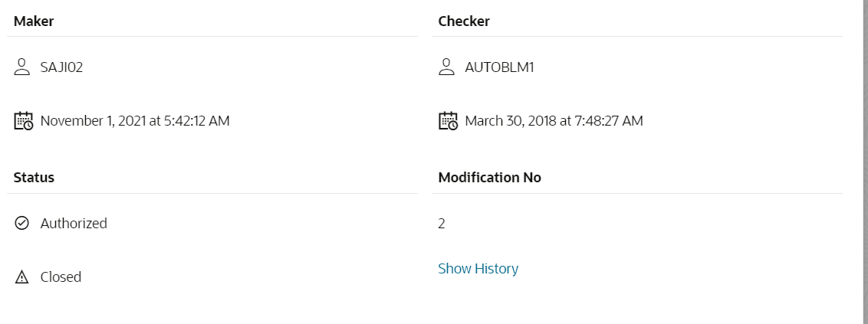Select the maker username SAJI02
Image resolution: width=868 pixels, height=324 pixels.
tap(61, 67)
